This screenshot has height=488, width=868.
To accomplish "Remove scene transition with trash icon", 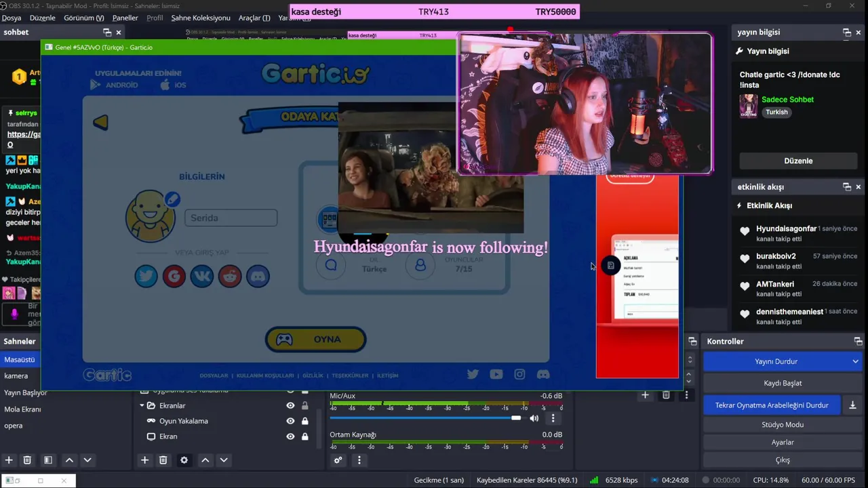I will coord(666,395).
